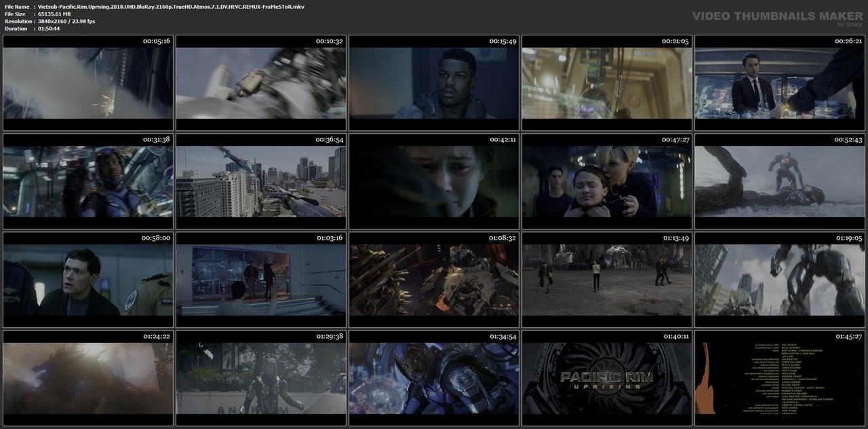Screen dimensions: 868x429
Task: Click the duration value 01:50:44
Action: [x=51, y=29]
